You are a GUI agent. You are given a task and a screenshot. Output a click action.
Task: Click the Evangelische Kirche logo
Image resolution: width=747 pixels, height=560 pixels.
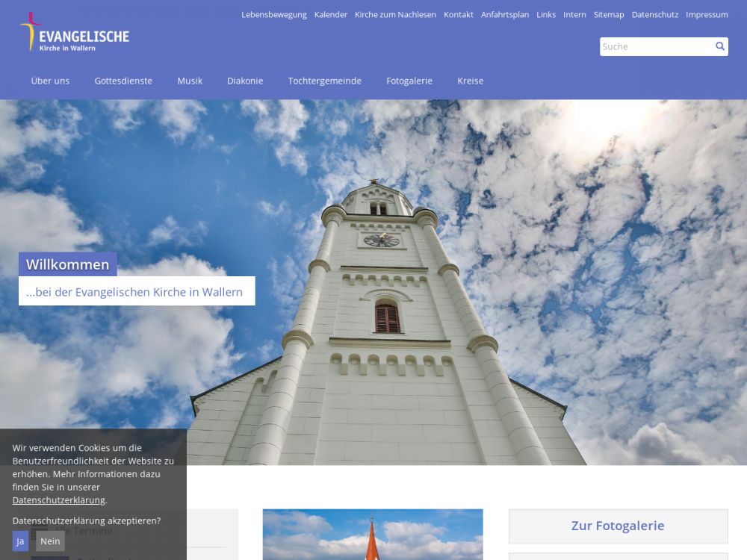(x=75, y=33)
